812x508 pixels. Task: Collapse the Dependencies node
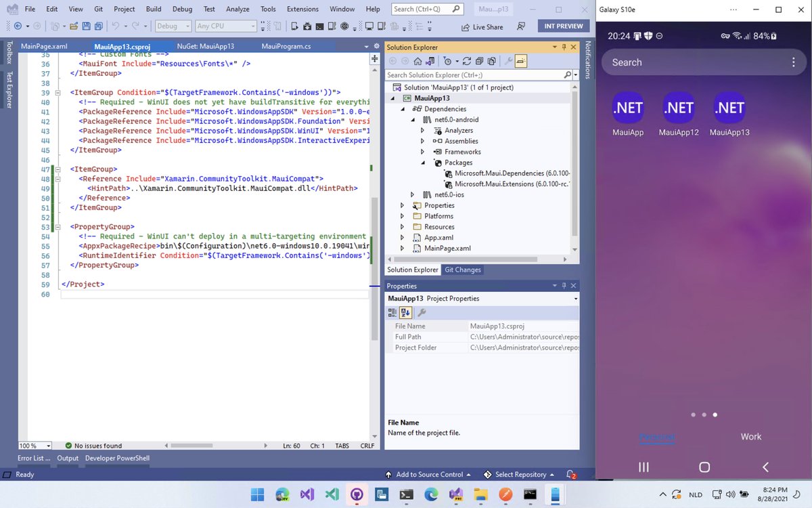(x=403, y=109)
